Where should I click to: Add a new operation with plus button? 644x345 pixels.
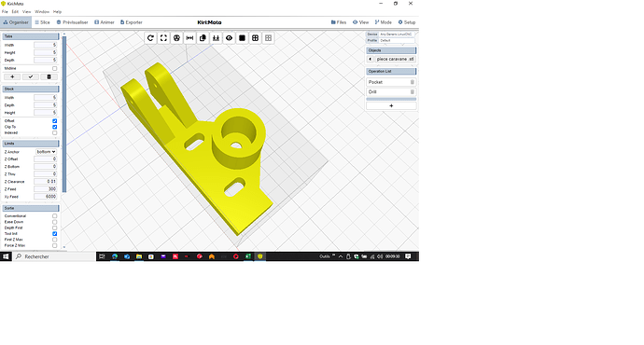coord(391,106)
